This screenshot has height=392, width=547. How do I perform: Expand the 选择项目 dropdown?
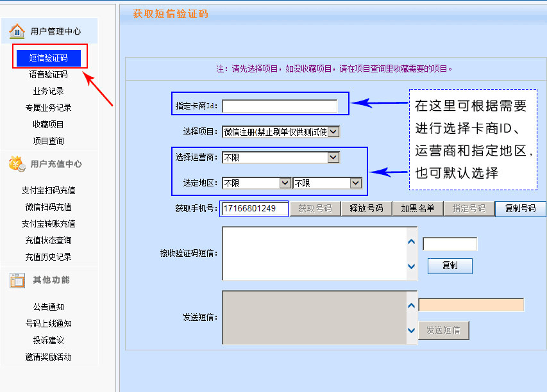point(333,132)
